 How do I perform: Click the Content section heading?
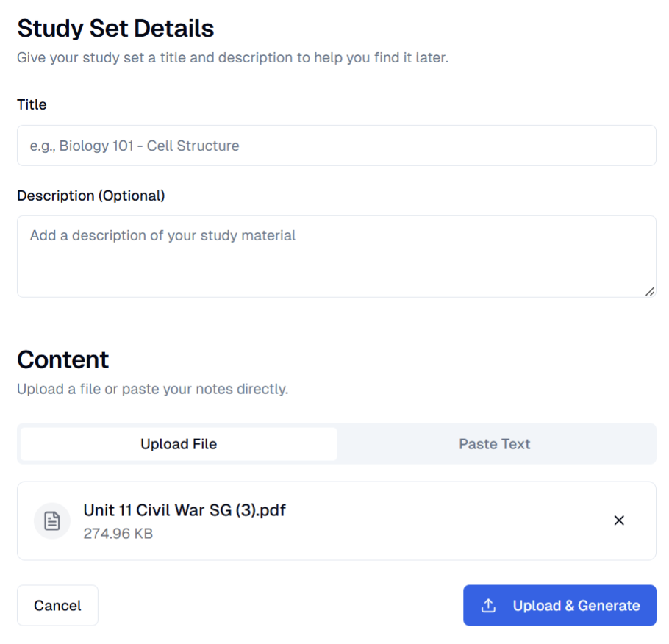pos(62,359)
